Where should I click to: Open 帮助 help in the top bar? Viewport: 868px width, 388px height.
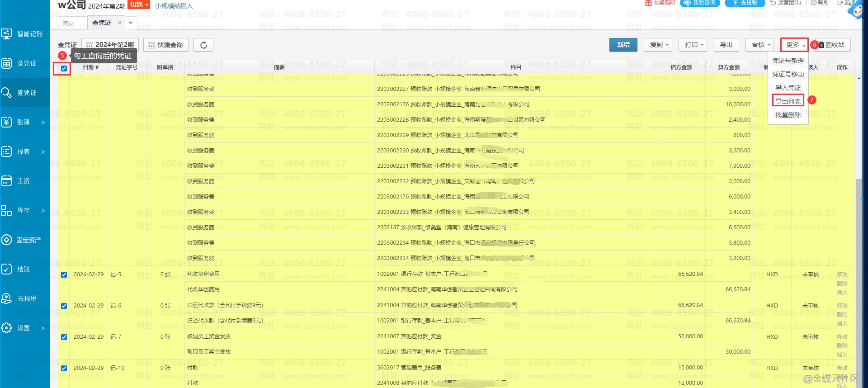point(820,3)
